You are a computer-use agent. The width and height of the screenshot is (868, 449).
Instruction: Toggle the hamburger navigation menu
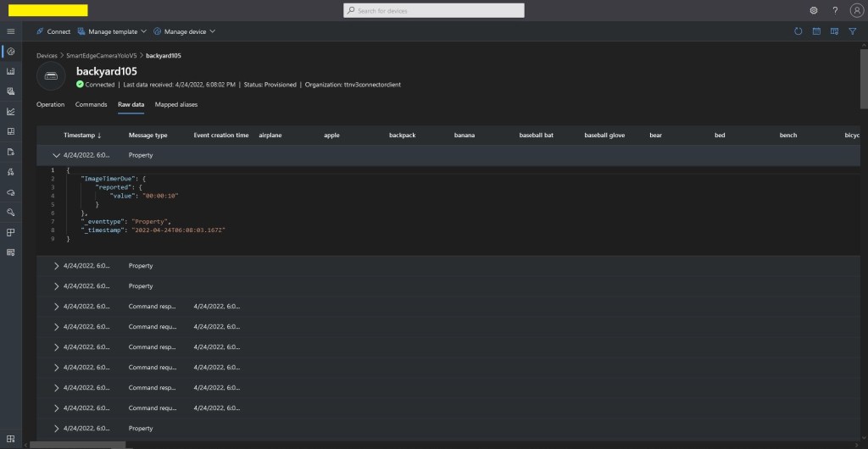click(11, 31)
